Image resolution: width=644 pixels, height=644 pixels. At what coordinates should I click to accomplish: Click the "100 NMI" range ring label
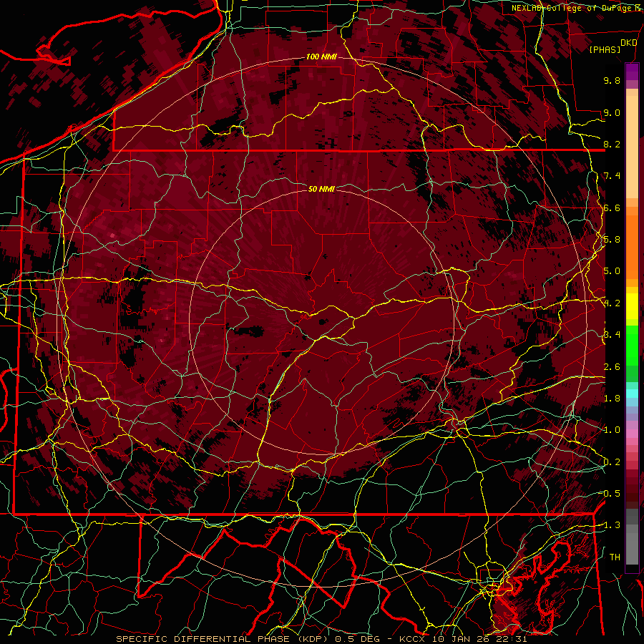[x=321, y=57]
